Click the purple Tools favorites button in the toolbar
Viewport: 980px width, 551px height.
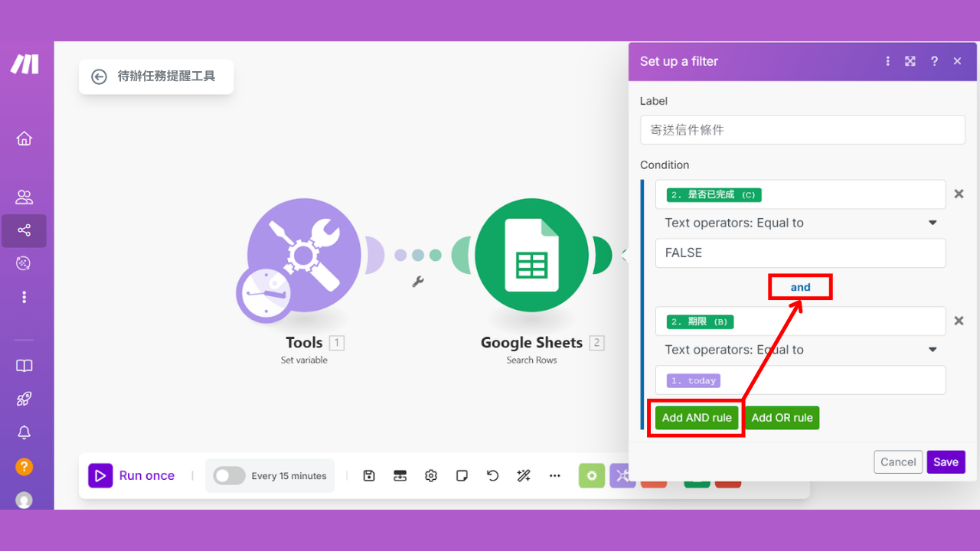coord(622,475)
